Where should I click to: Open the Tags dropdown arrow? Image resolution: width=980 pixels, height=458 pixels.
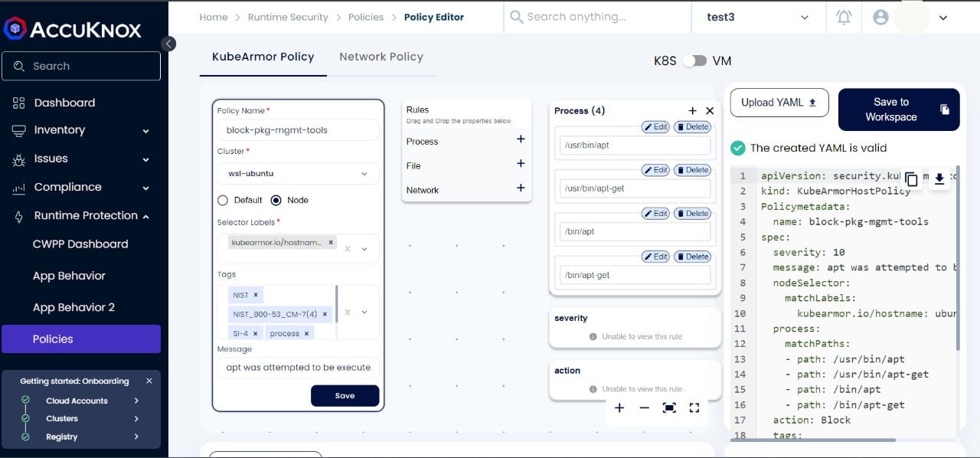[364, 312]
